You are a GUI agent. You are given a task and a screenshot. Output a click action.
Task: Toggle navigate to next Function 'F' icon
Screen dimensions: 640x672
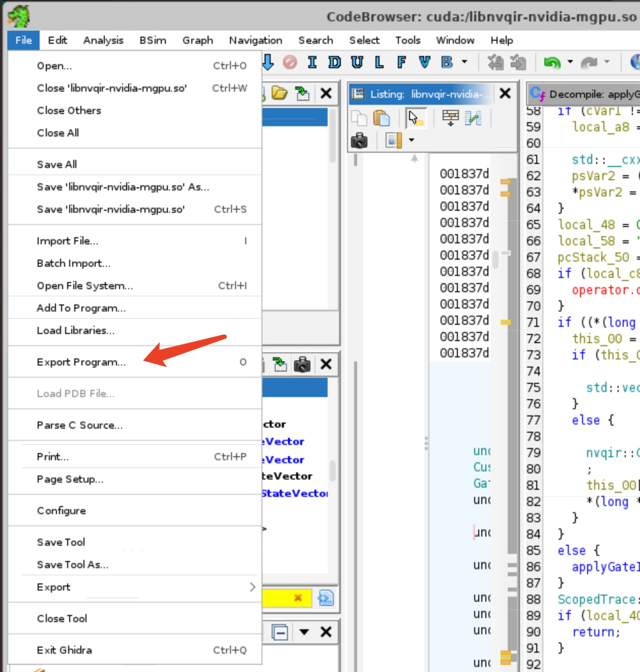[x=401, y=62]
